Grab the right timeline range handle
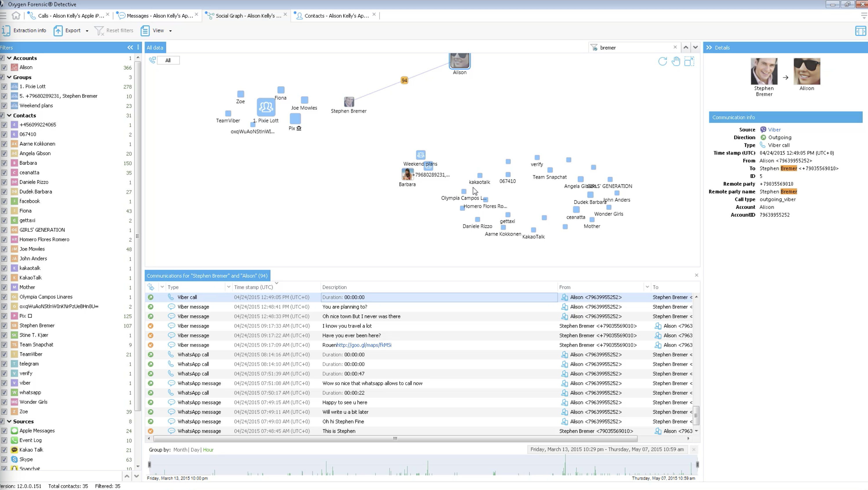868x490 pixels. point(697,464)
